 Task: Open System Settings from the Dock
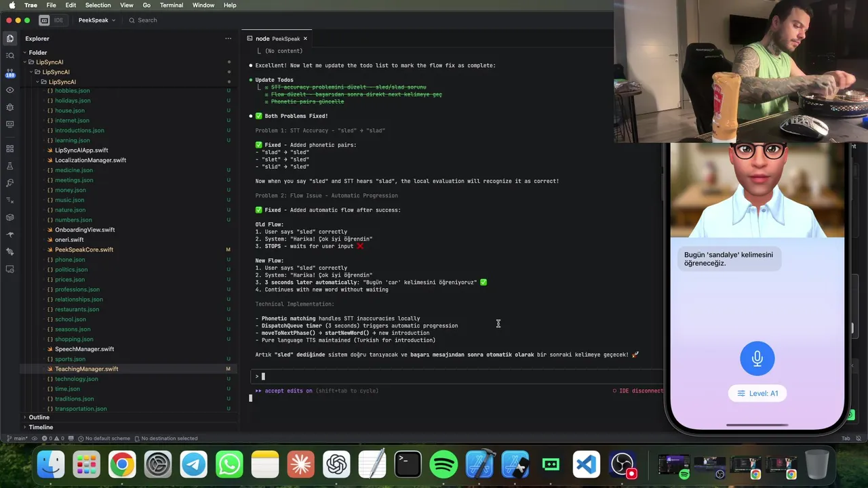click(x=158, y=465)
